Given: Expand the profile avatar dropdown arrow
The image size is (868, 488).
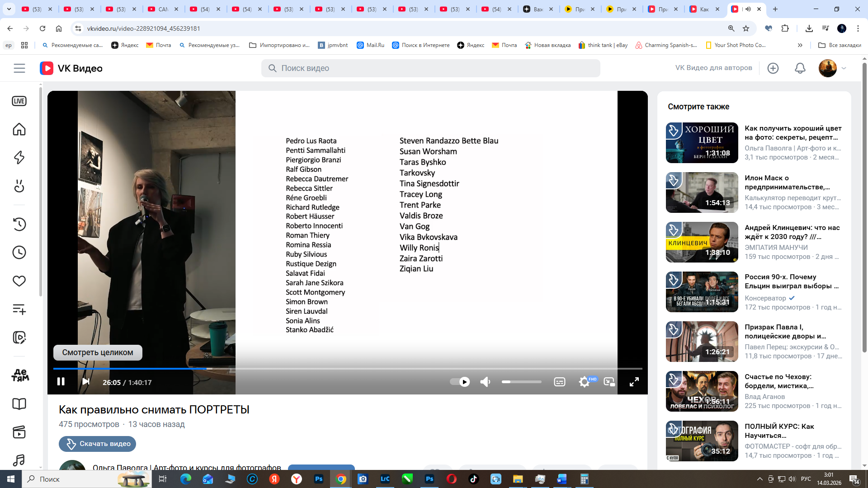Looking at the screenshot, I should (844, 68).
